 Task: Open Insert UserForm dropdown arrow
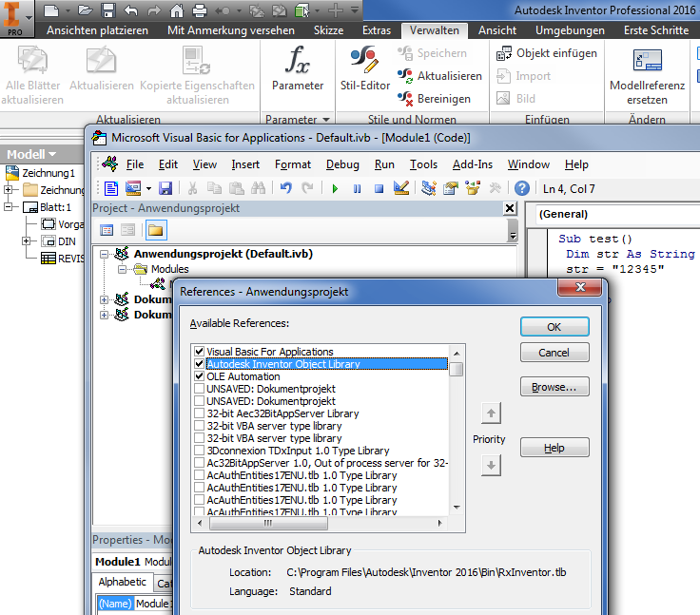(148, 189)
